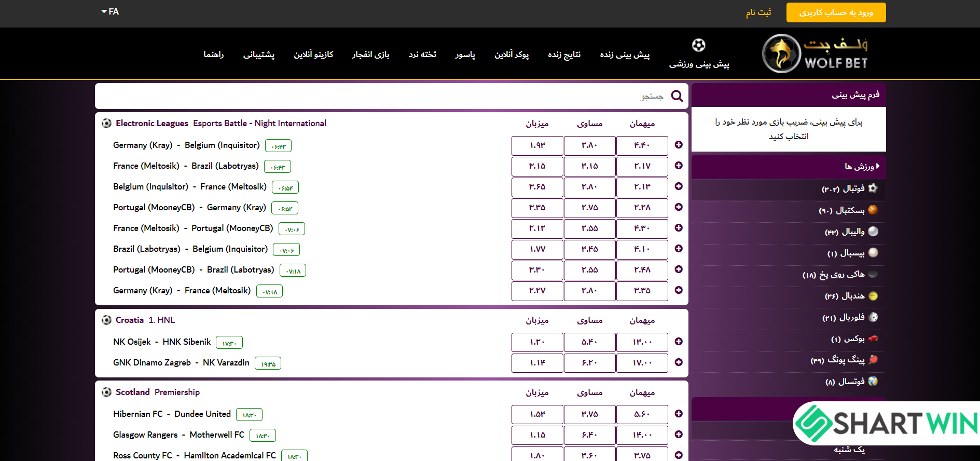The width and height of the screenshot is (980, 461).
Task: Expand more bets for Hibernian FC - Dundee United
Action: click(679, 414)
